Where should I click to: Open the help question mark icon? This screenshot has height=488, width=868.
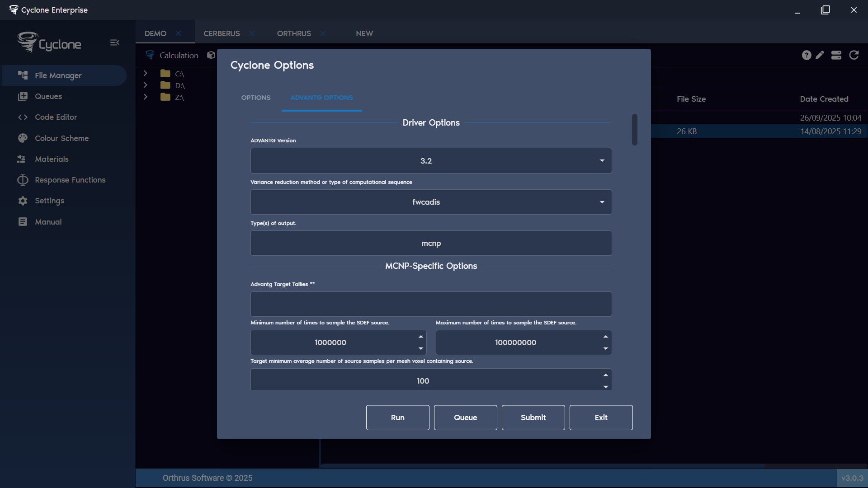807,55
